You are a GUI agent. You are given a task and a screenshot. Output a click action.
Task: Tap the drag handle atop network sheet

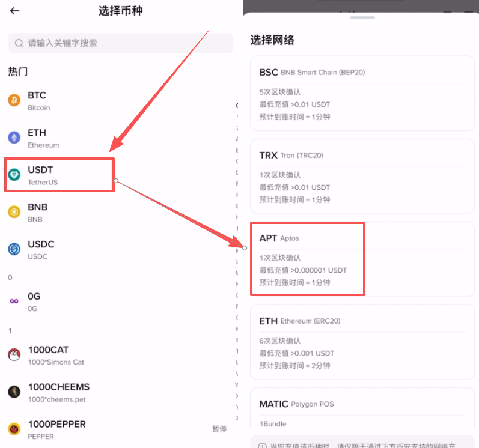click(x=362, y=17)
